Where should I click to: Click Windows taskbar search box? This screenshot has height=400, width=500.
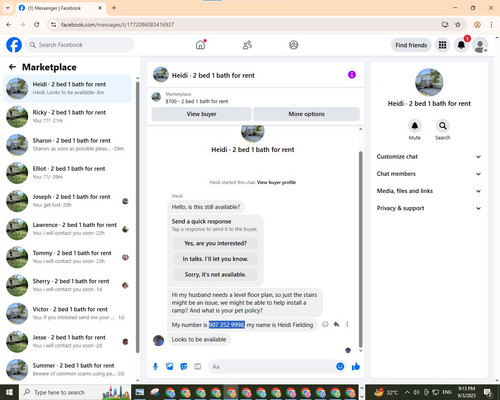[76, 392]
